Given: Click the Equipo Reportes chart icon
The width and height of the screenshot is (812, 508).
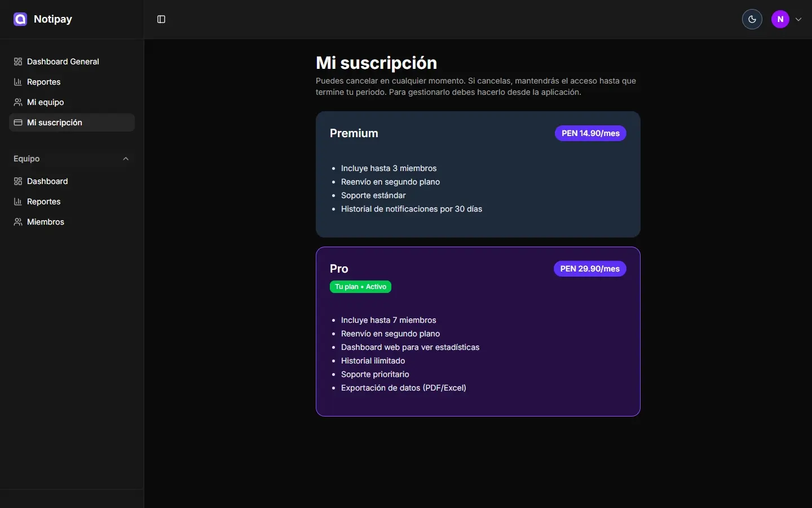Looking at the screenshot, I should pyautogui.click(x=18, y=202).
